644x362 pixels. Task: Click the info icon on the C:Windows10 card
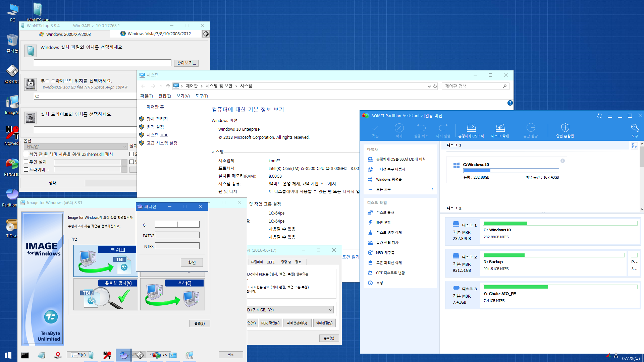pyautogui.click(x=562, y=161)
